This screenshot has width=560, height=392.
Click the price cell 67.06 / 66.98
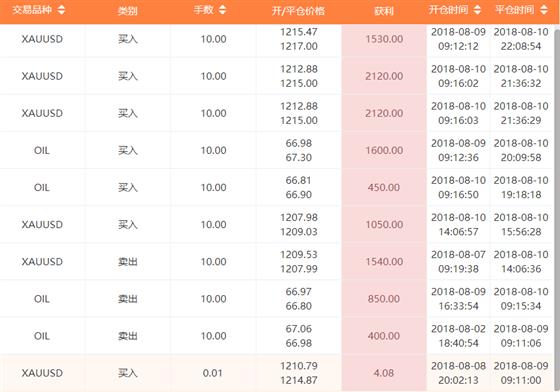[299, 336]
